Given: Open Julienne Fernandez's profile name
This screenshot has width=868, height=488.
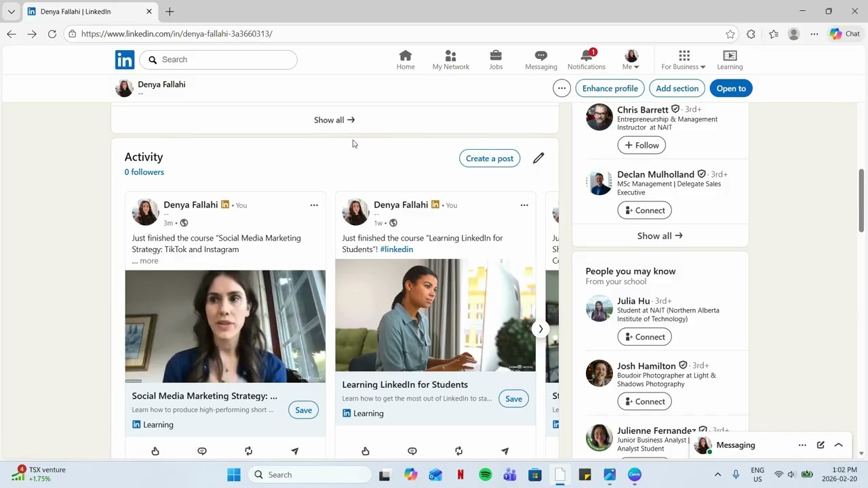Looking at the screenshot, I should tap(656, 430).
